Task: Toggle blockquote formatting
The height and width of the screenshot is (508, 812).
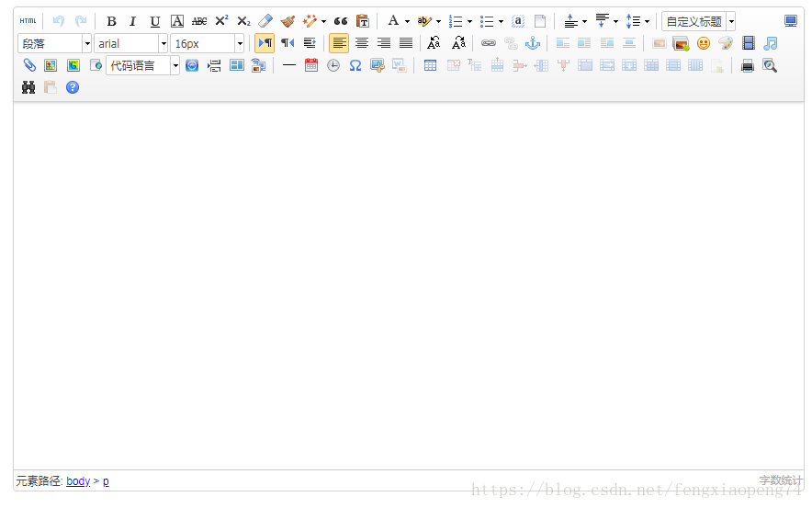Action: click(341, 21)
